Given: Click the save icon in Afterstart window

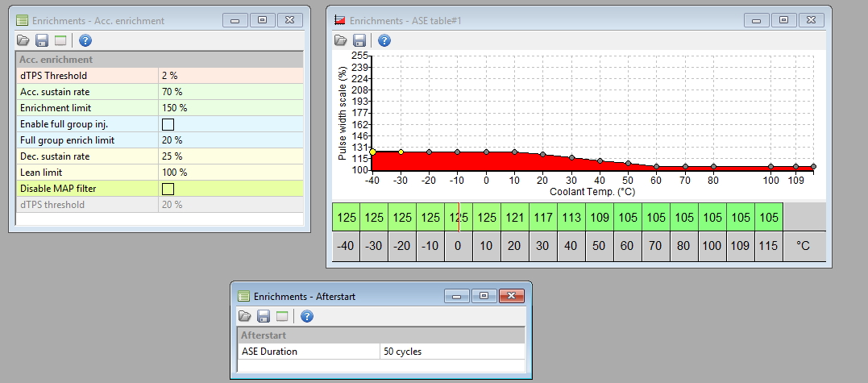Looking at the screenshot, I should pyautogui.click(x=264, y=316).
